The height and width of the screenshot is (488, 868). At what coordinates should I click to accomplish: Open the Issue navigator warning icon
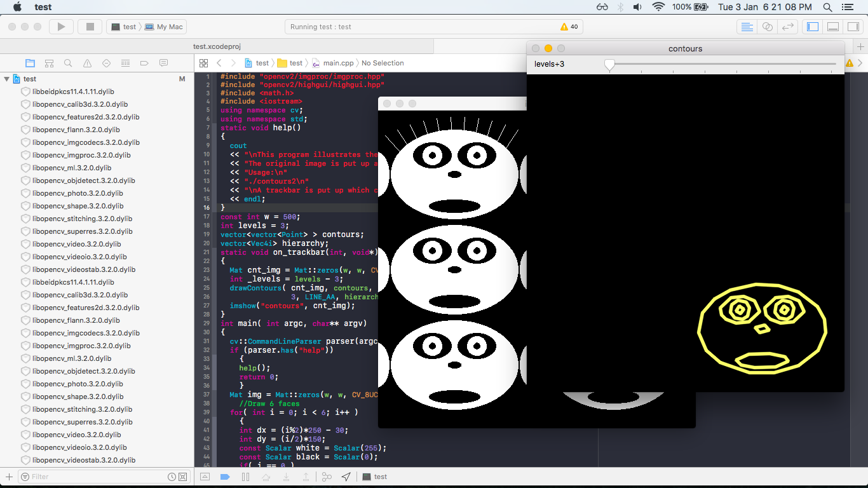point(87,63)
